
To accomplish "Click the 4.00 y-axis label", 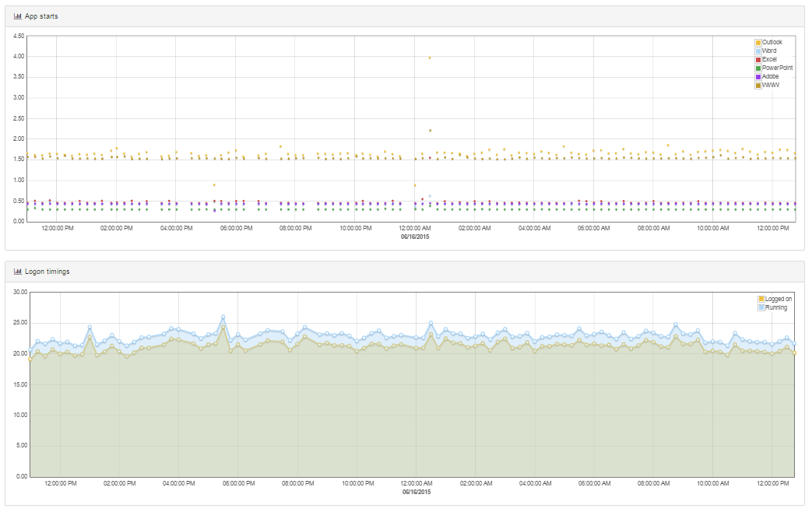I will coord(19,57).
